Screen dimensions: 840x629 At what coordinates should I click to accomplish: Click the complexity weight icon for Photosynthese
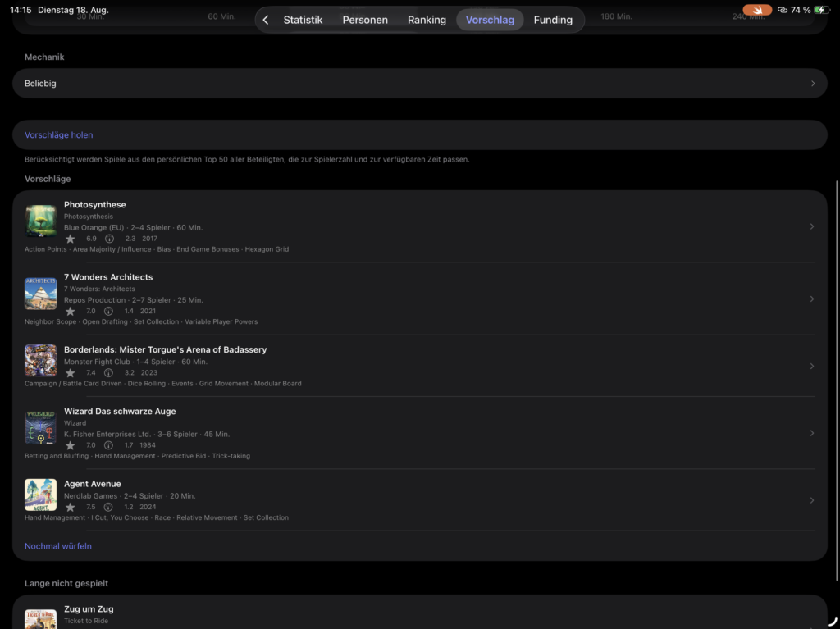click(x=109, y=239)
